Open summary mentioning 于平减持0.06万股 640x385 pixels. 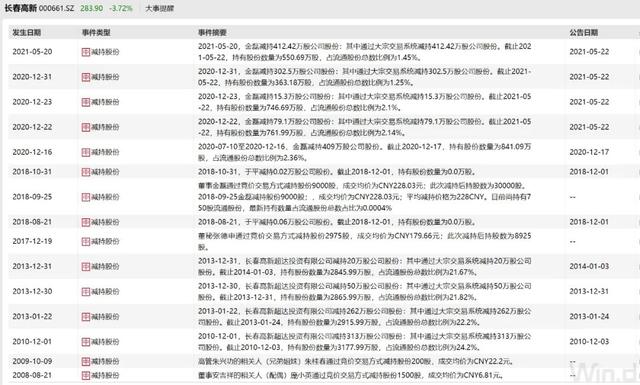[337, 222]
